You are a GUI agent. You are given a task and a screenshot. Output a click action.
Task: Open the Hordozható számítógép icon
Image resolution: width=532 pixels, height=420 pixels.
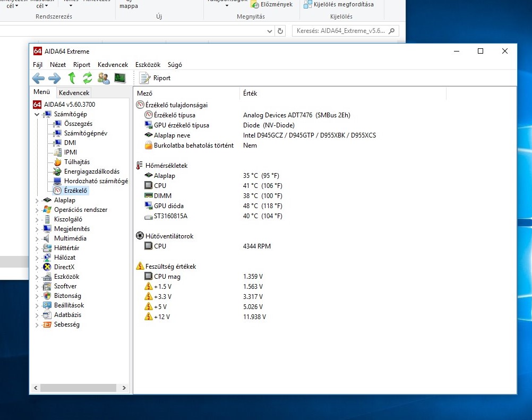[x=58, y=181]
